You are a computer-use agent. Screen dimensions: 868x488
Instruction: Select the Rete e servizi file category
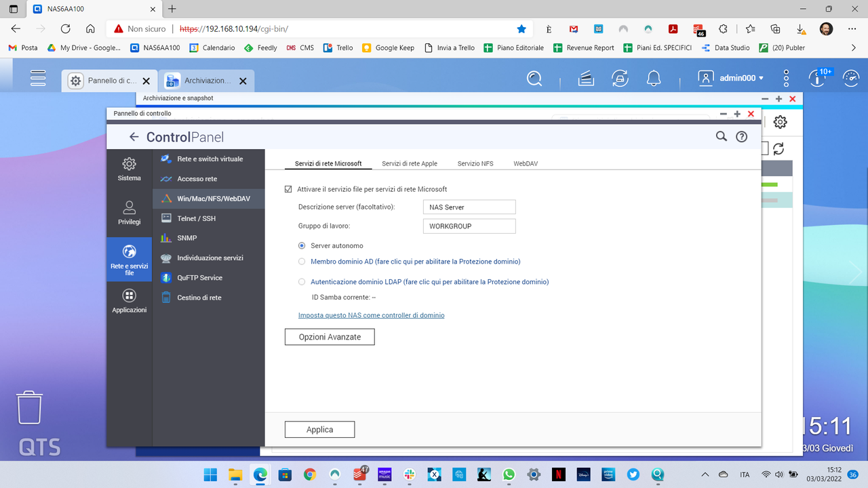129,260
